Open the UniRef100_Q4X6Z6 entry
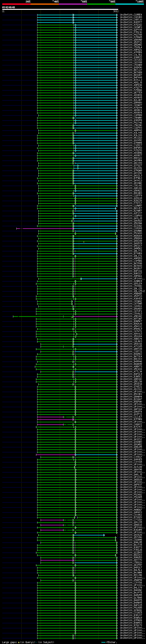The width and height of the screenshot is (146, 644). (x=131, y=535)
